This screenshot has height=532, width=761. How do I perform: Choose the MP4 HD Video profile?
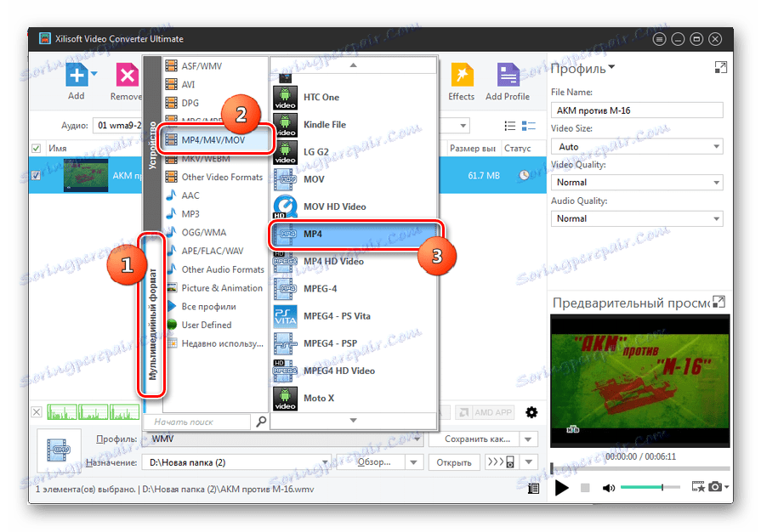354,262
